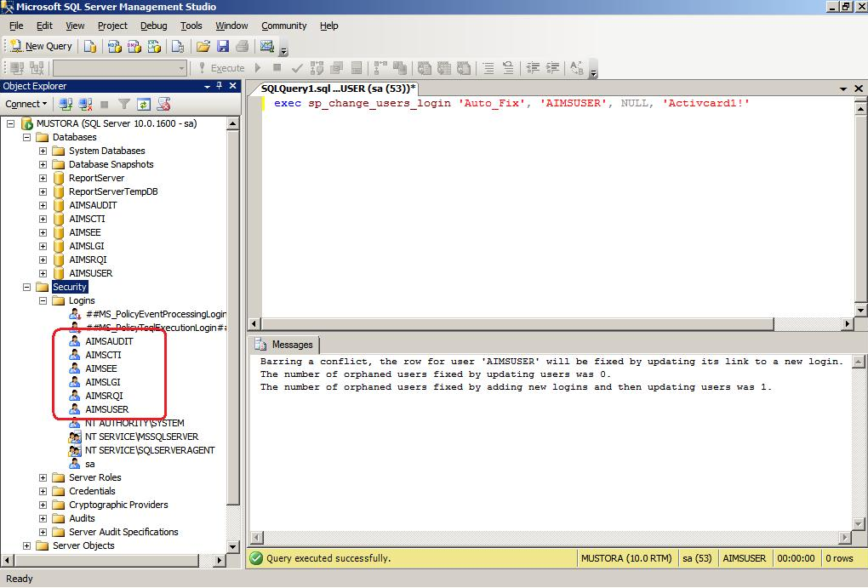Image resolution: width=868 pixels, height=588 pixels.
Task: Refresh the Object Explorer tree
Action: pos(144,105)
